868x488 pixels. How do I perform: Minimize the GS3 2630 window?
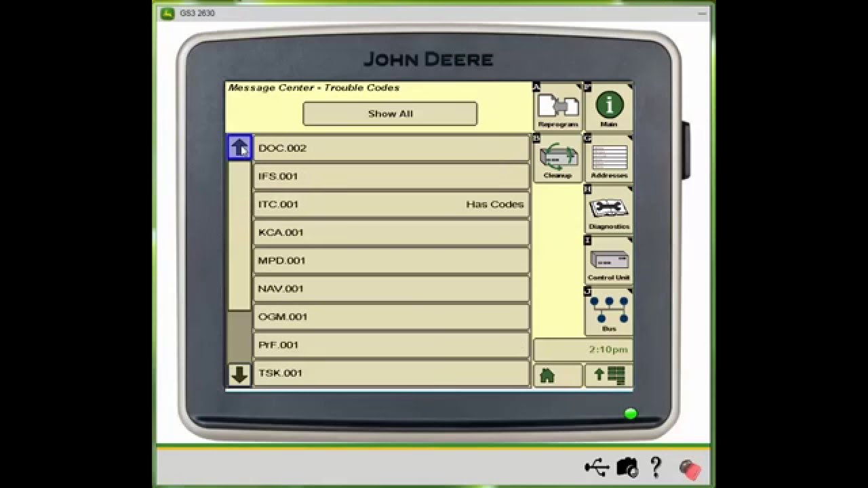[703, 13]
